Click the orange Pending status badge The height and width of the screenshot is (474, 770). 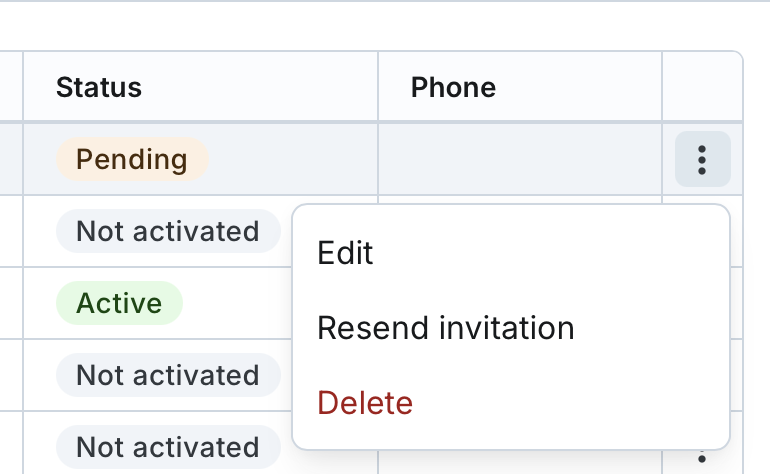tap(132, 159)
